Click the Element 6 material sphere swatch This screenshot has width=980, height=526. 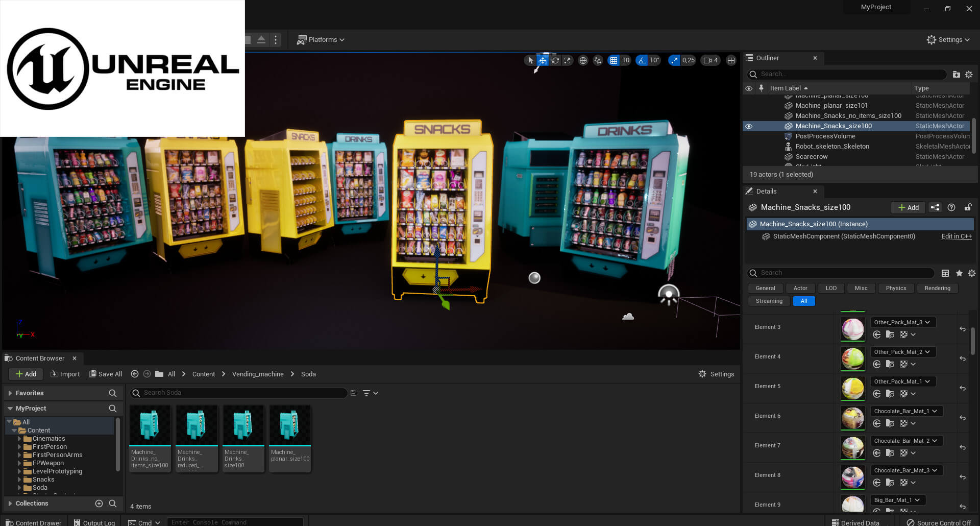click(853, 418)
